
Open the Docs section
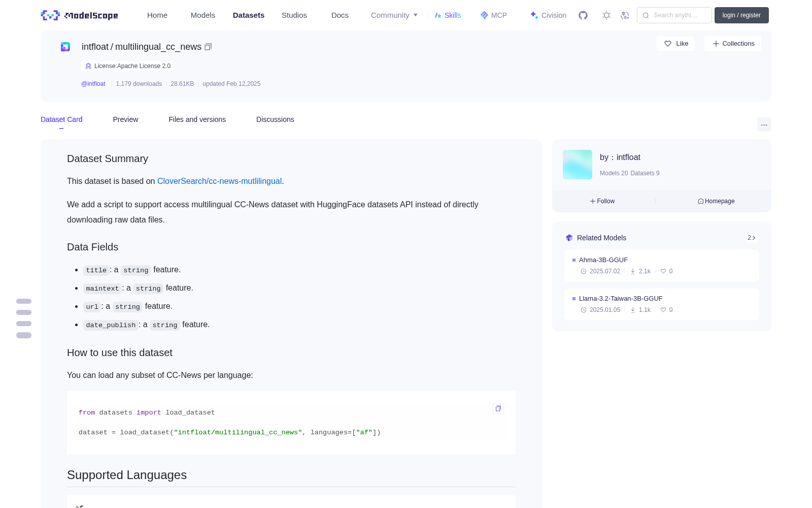[340, 15]
